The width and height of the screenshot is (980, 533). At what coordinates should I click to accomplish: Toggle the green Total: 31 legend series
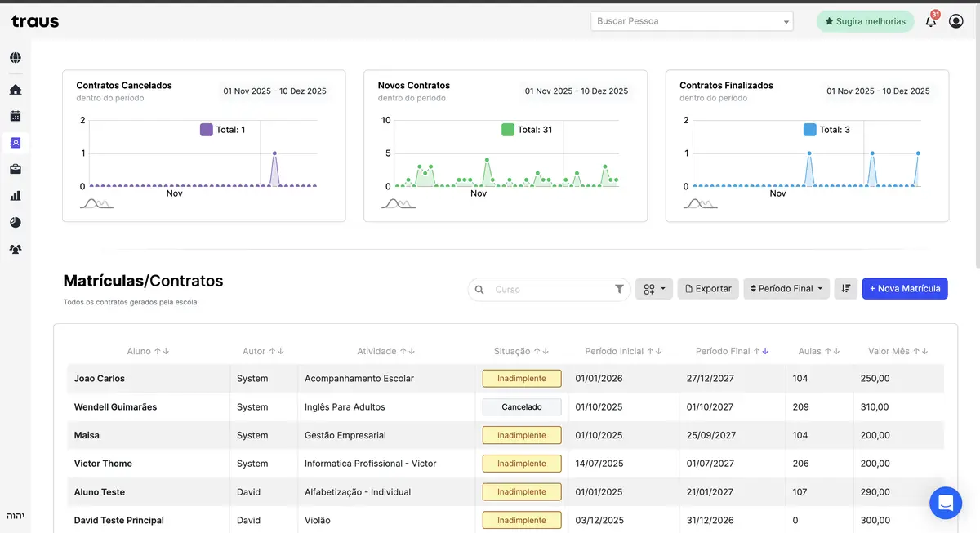526,130
